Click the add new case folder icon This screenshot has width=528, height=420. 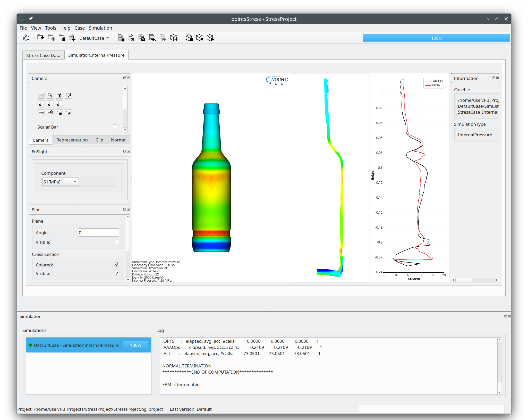click(x=51, y=38)
